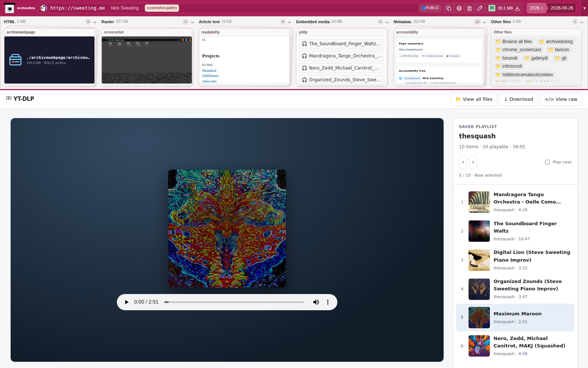Click the Monadical link in readability preview
Viewport: 588px width, 368px height.
click(x=209, y=70)
